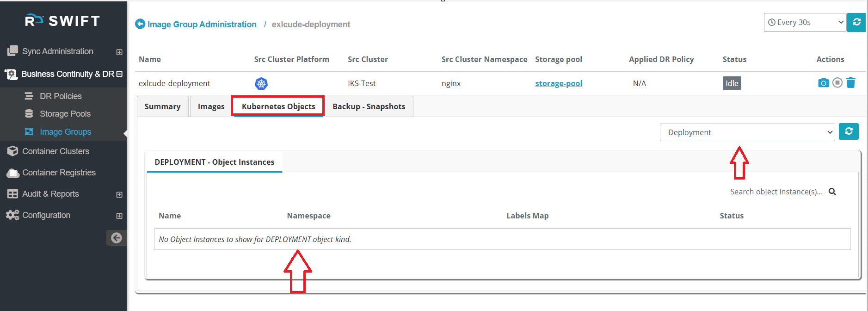This screenshot has width=868, height=311.
Task: Click the Image Groups icon
Action: pyautogui.click(x=29, y=131)
